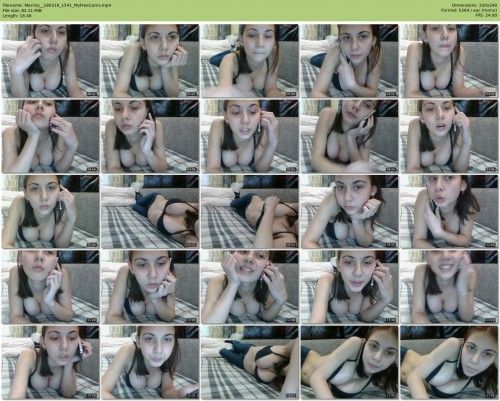Select the final thumbnail of the bottom row
The image size is (500, 401).
click(449, 363)
